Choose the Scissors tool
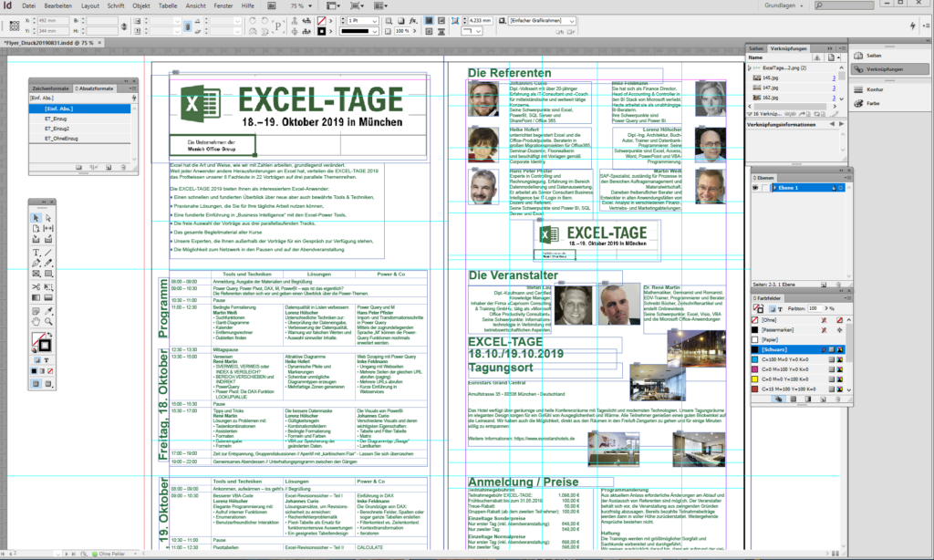The image size is (934, 560). (36, 286)
